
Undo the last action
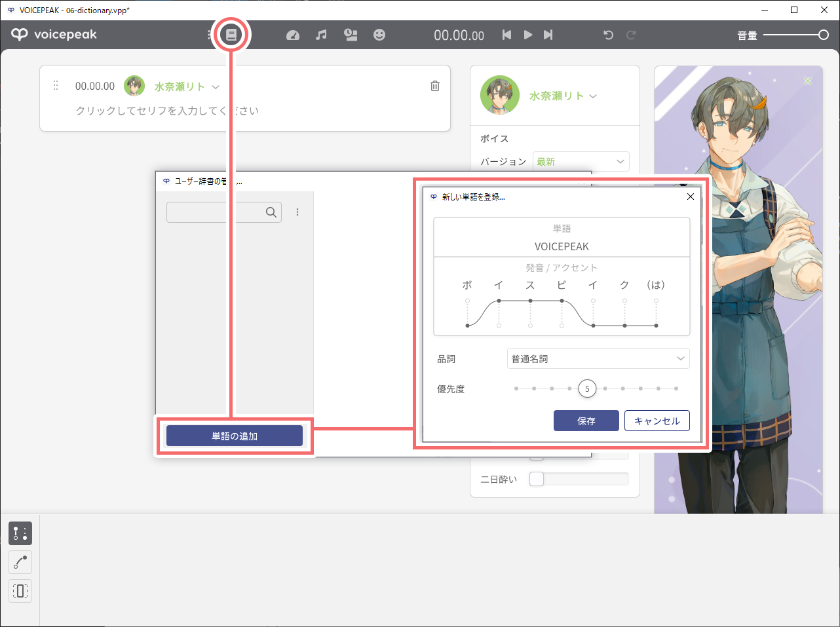[x=609, y=35]
